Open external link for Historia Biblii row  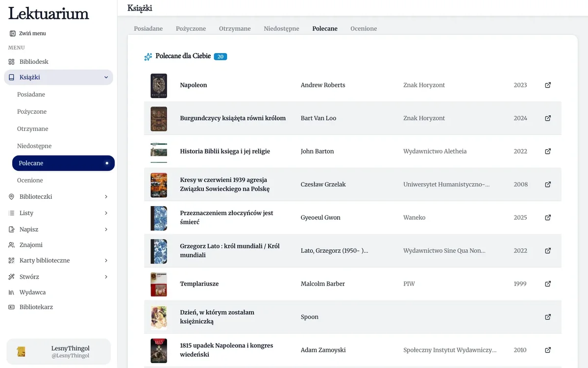[548, 151]
